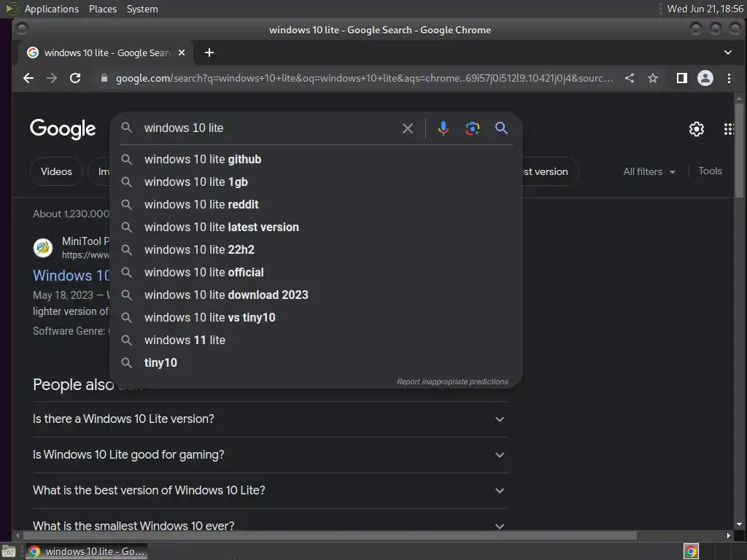Switch to the Videos filter
The height and width of the screenshot is (560, 747).
(56, 171)
